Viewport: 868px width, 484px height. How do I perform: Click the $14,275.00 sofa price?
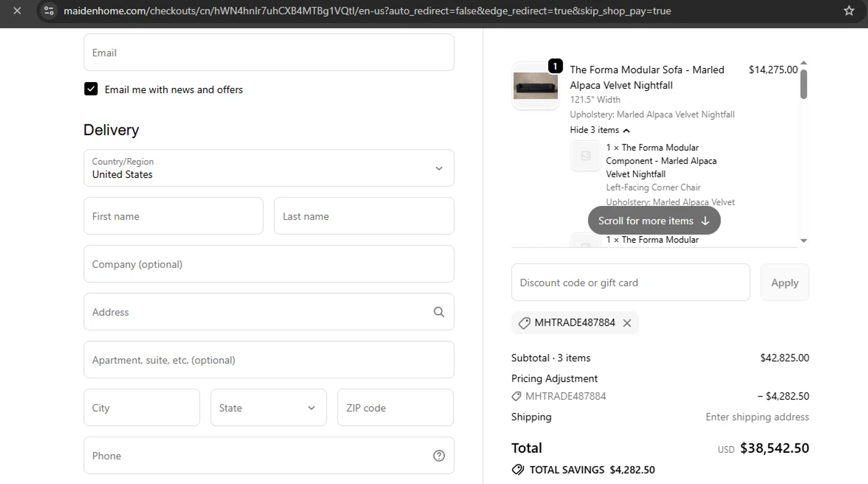click(x=773, y=69)
